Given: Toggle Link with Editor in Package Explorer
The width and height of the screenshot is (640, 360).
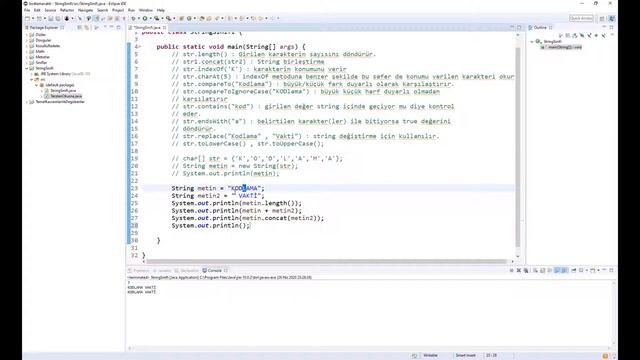Looking at the screenshot, I should pos(86,27).
